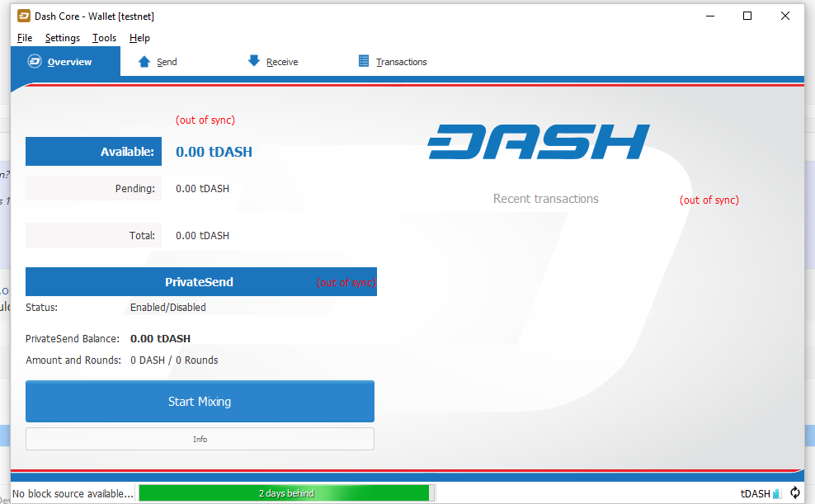815x504 pixels.
Task: Open the Settings menu
Action: pyautogui.click(x=63, y=38)
